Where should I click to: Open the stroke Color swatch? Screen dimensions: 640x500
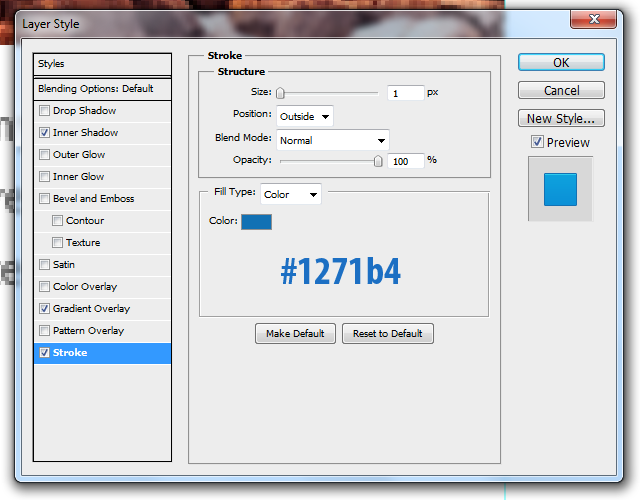tap(256, 222)
